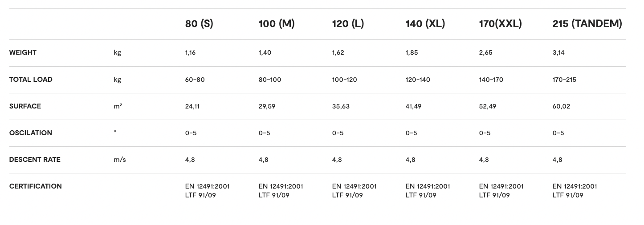This screenshot has height=225, width=644.
Task: Select the 60-80 total load cell
Action: pos(195,80)
